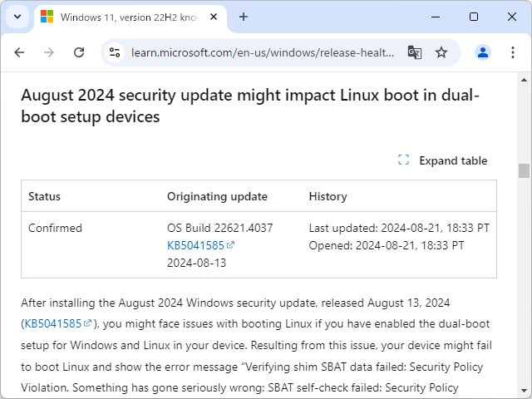Click the Originating update column header
Viewport: 532px width, 399px height.
click(x=217, y=196)
